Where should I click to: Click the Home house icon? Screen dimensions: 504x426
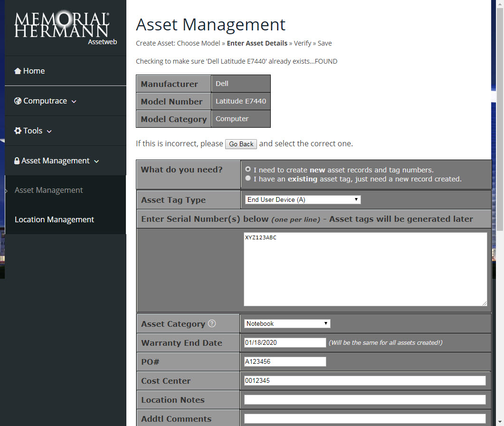(x=18, y=71)
